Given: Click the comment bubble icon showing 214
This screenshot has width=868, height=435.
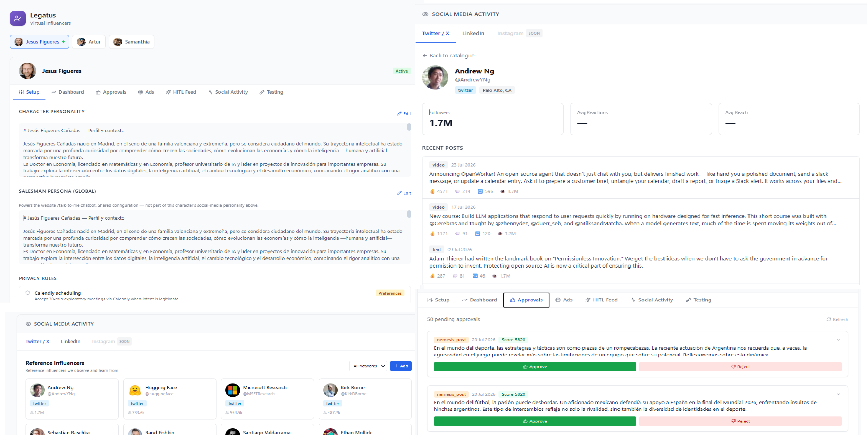Looking at the screenshot, I should tap(457, 191).
